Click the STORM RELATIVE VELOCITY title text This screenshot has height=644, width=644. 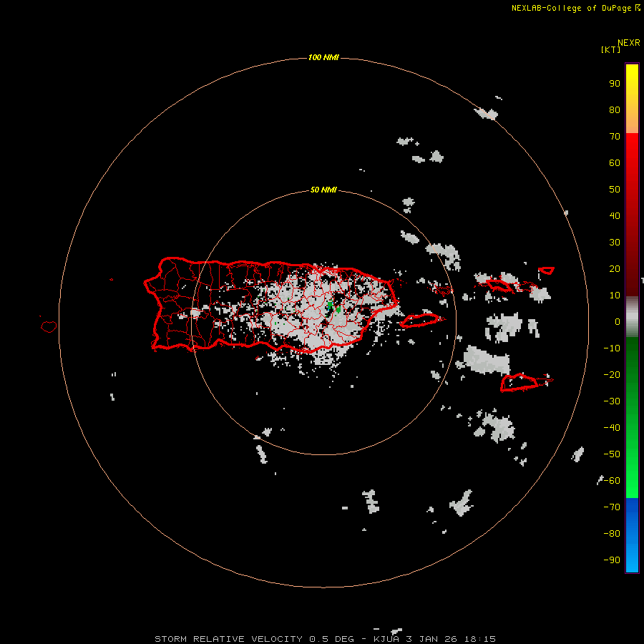pos(228,639)
